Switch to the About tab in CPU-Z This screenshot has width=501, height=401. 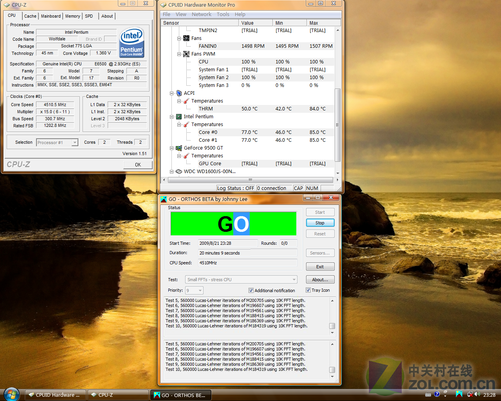[x=107, y=16]
